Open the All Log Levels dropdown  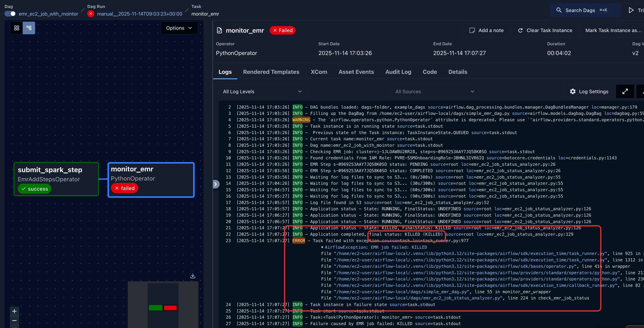[x=262, y=92]
